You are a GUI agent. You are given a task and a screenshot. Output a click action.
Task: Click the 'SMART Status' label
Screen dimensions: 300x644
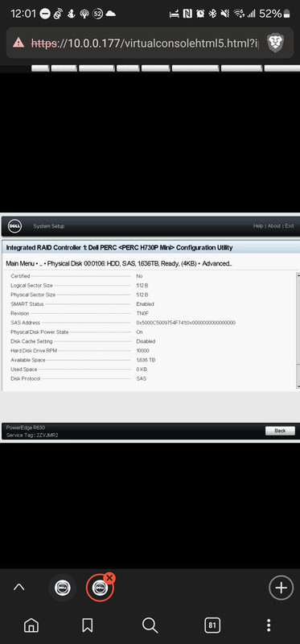(27, 304)
